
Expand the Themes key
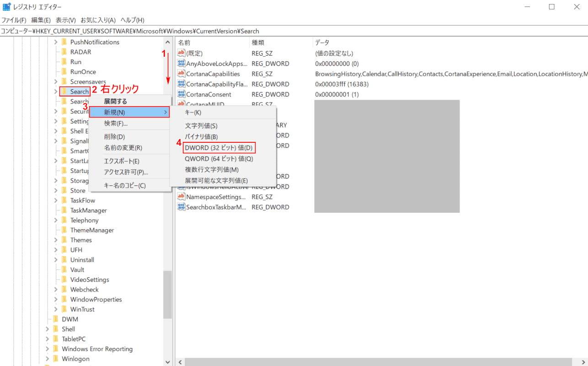(x=56, y=240)
